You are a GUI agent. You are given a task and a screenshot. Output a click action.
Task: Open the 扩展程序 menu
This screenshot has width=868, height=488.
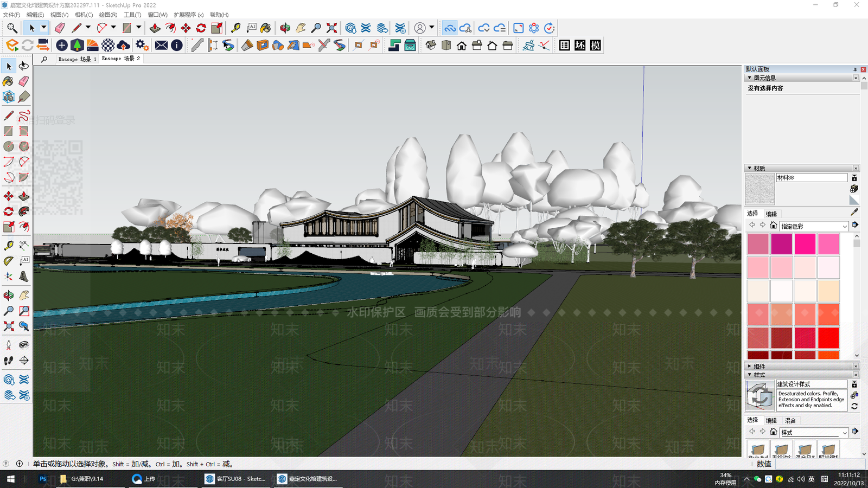click(x=188, y=15)
